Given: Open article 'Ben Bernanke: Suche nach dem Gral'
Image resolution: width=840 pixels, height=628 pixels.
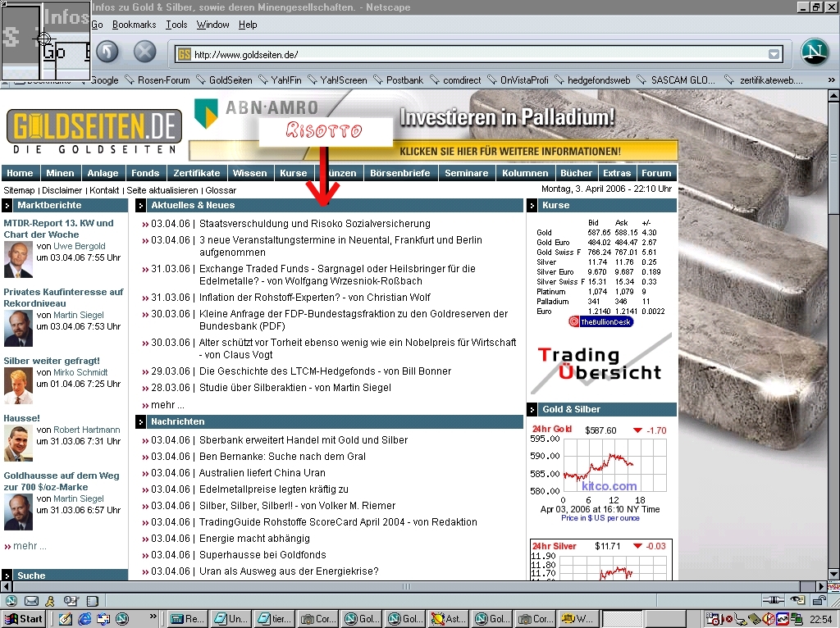Looking at the screenshot, I should (x=282, y=457).
